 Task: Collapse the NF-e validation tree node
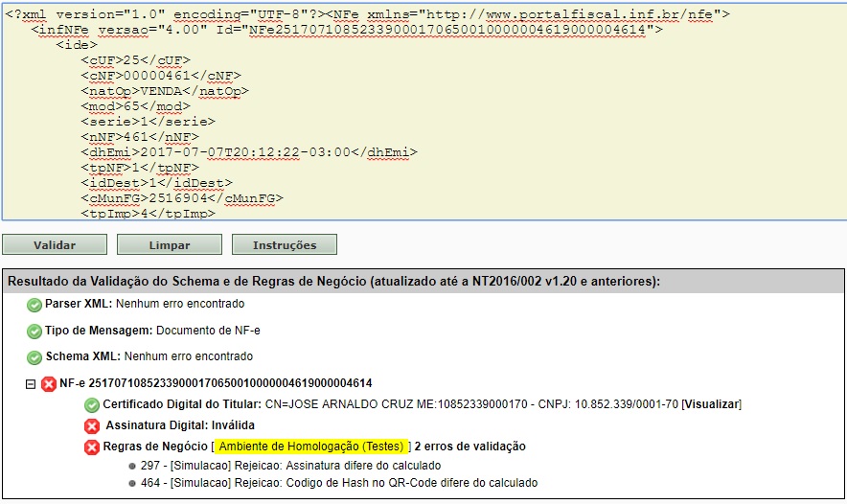point(31,384)
